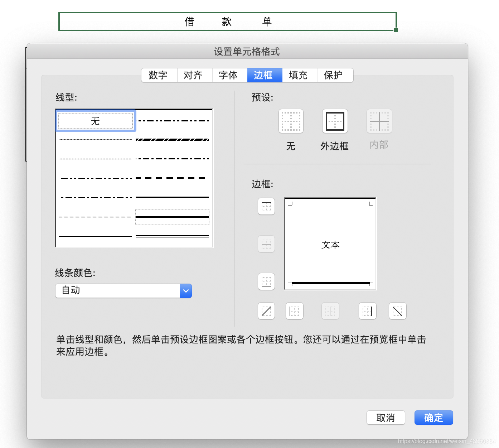
Task: Select the 无 line style option
Action: [x=96, y=121]
